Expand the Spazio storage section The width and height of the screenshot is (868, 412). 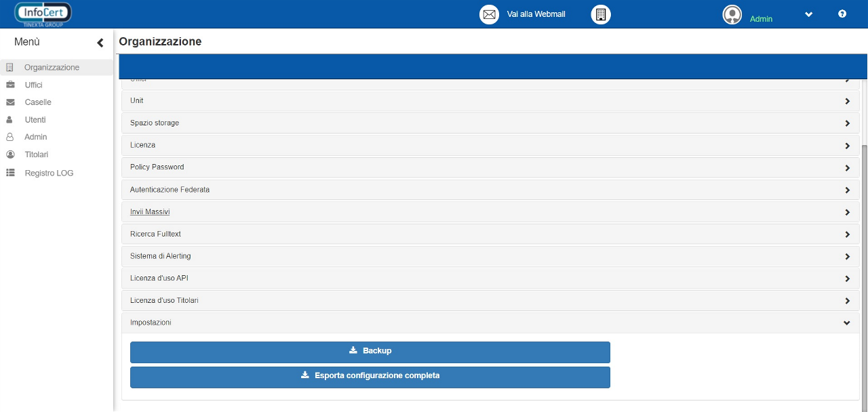[x=490, y=123]
